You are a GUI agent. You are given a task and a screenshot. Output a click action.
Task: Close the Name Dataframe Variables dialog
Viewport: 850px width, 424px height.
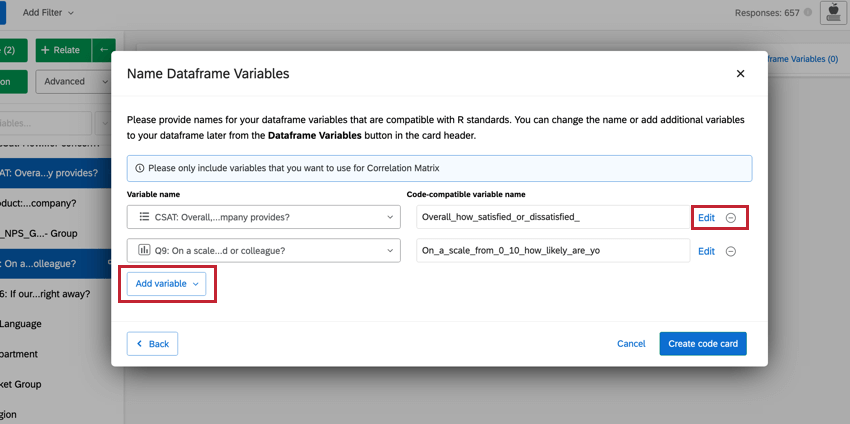tap(741, 74)
